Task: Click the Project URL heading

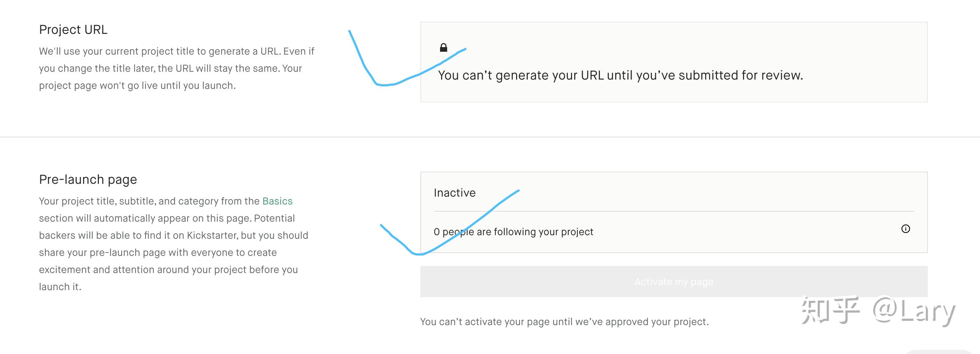Action: 73,30
